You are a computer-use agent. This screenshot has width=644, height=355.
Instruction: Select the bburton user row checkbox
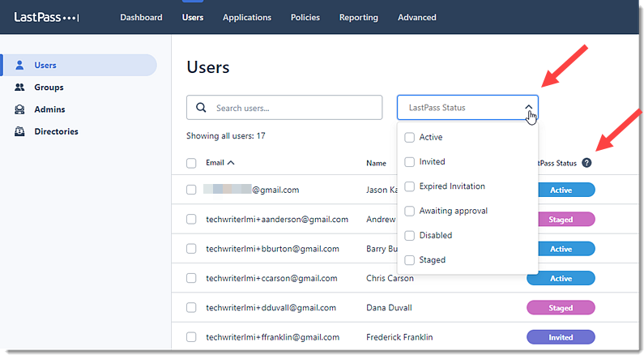tap(191, 249)
